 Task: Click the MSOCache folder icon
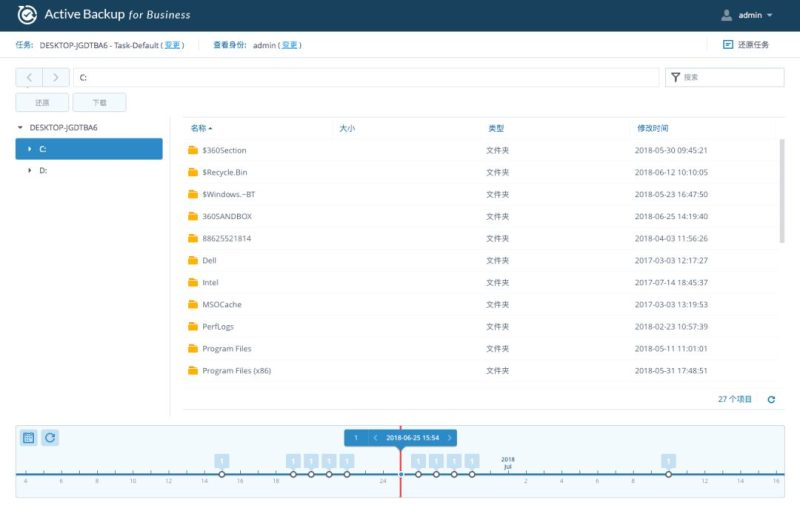tap(193, 304)
